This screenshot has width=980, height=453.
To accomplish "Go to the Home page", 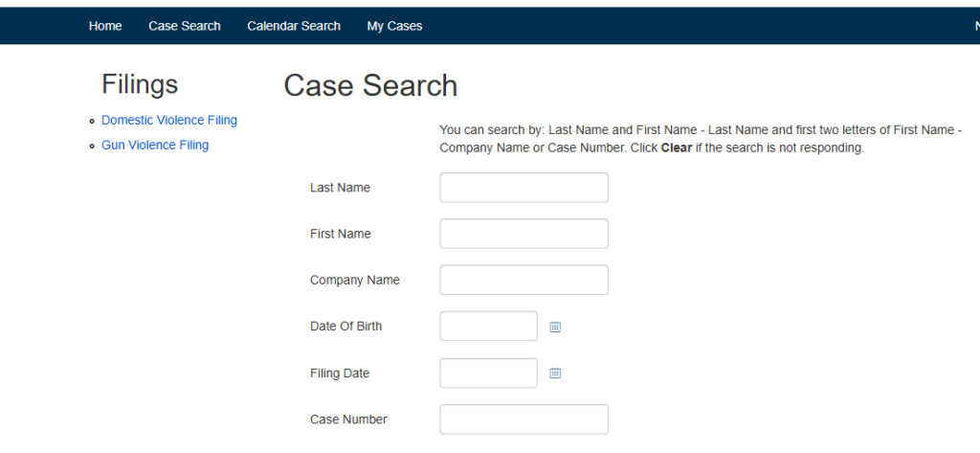I will pos(105,26).
